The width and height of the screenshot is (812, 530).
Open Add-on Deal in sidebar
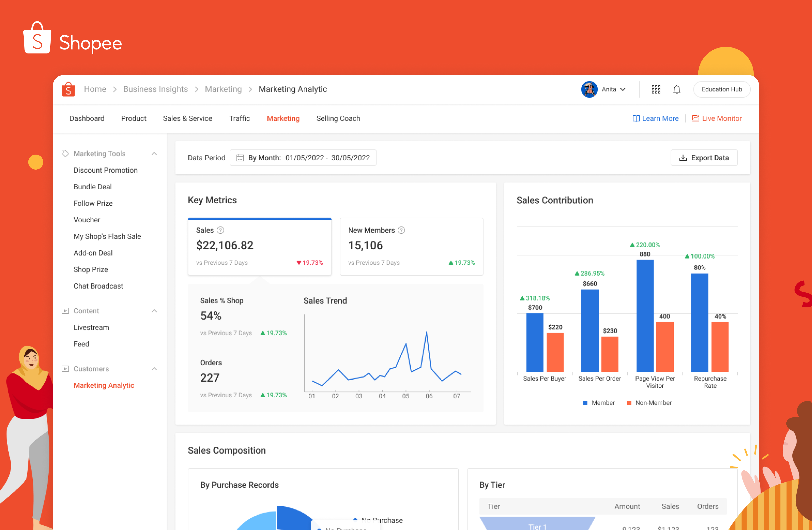[x=93, y=253]
